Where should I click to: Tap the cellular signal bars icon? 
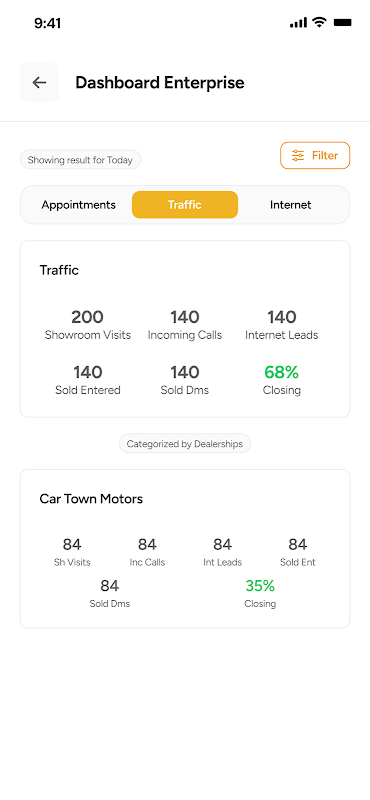click(x=299, y=22)
